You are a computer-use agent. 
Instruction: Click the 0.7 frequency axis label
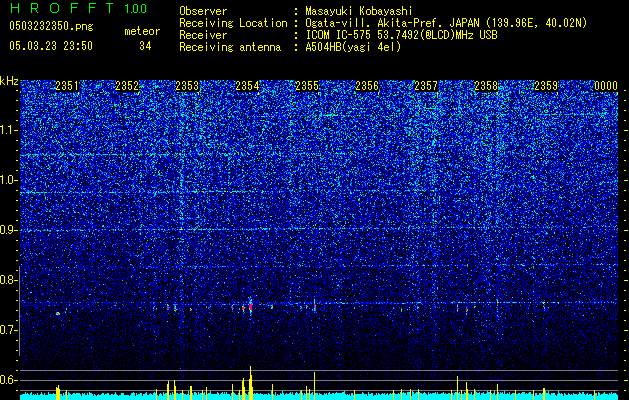click(9, 330)
